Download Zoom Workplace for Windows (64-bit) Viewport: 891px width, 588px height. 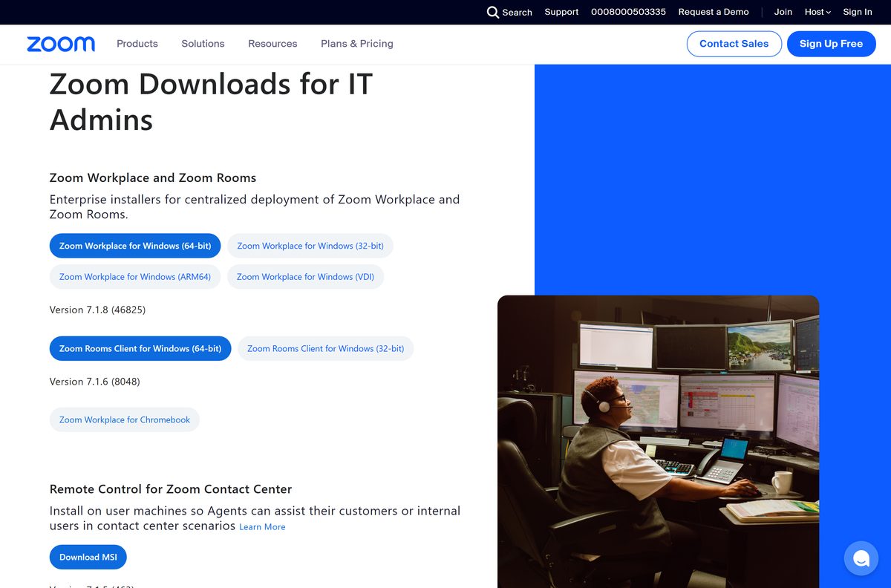coord(135,246)
